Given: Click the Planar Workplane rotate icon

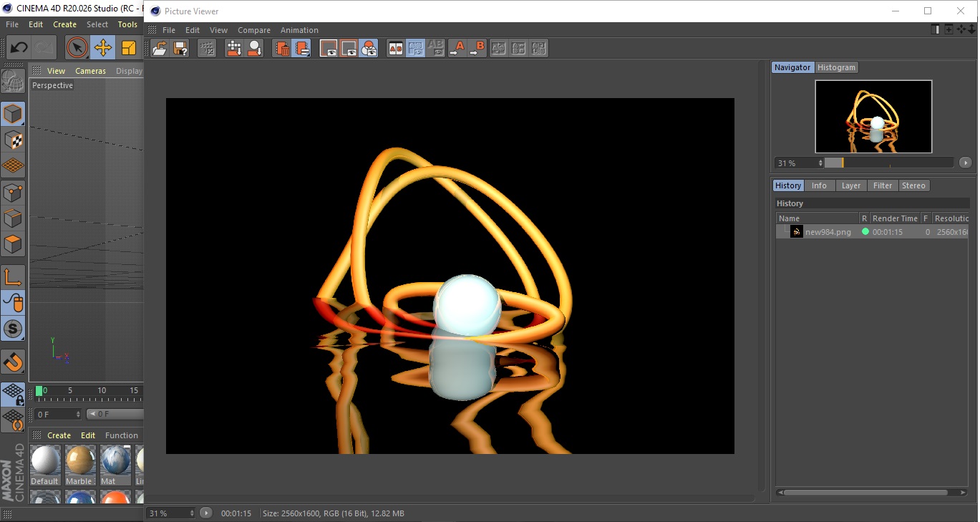Looking at the screenshot, I should click(13, 420).
